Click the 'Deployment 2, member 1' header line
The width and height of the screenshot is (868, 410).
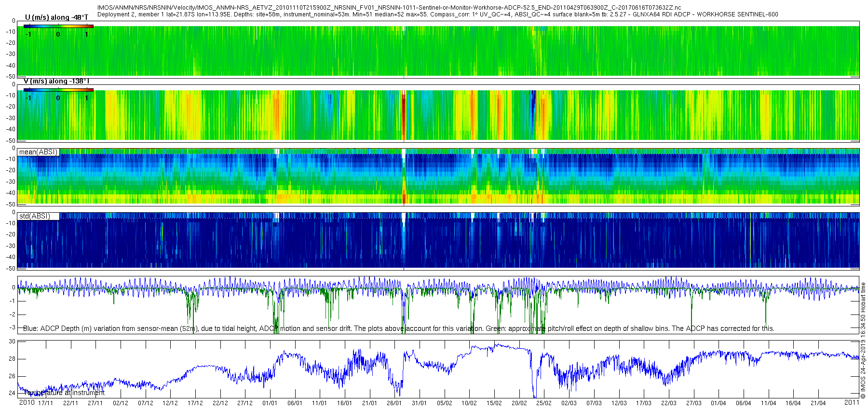[437, 14]
